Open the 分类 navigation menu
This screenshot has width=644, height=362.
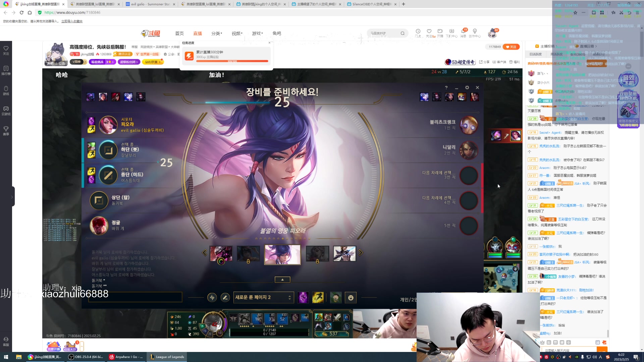[216, 34]
